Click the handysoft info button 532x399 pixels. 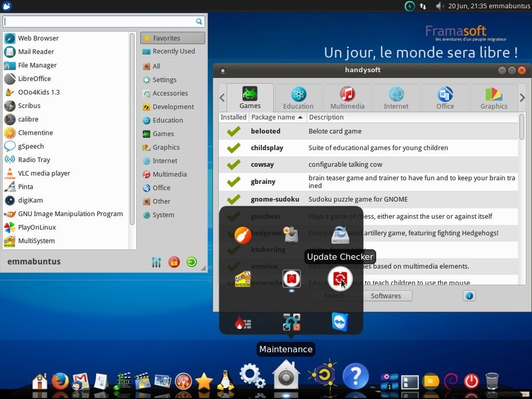click(469, 296)
